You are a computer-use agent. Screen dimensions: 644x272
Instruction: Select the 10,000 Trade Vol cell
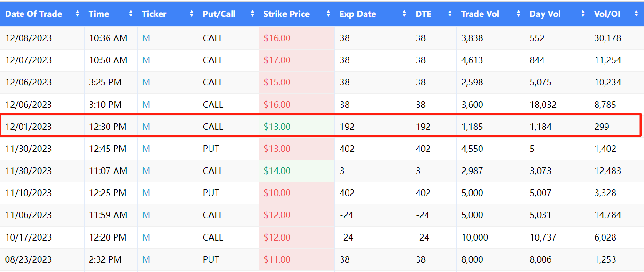click(x=474, y=237)
